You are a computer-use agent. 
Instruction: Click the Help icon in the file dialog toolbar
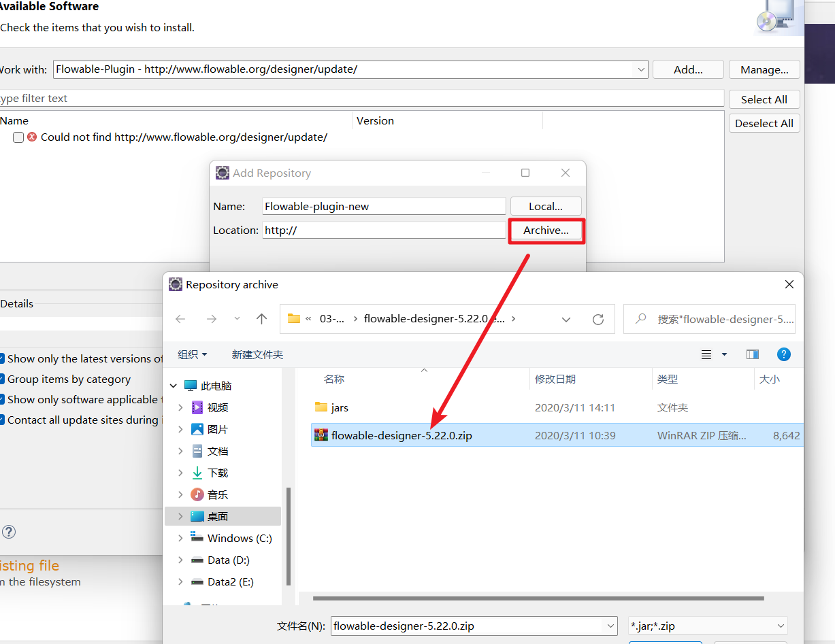(784, 354)
